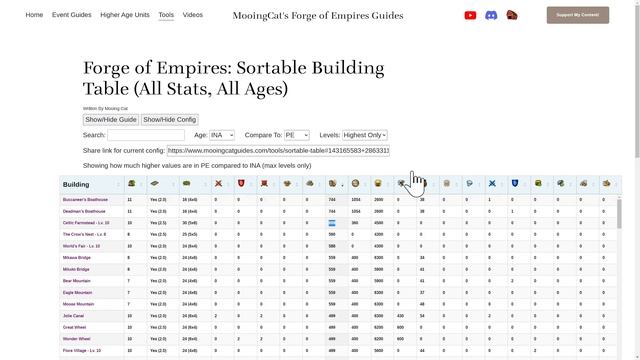The image size is (640, 360).
Task: Click the building table's vertical scrollbar
Action: (619, 213)
